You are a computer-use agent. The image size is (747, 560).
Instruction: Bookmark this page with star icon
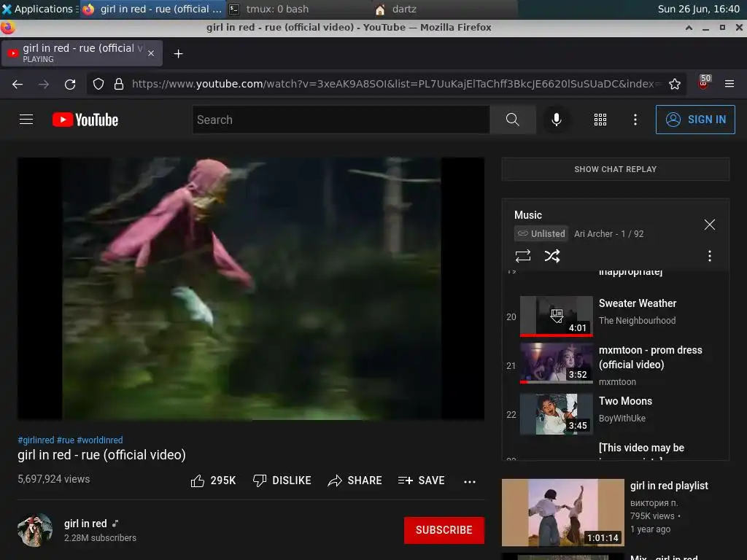[675, 85]
